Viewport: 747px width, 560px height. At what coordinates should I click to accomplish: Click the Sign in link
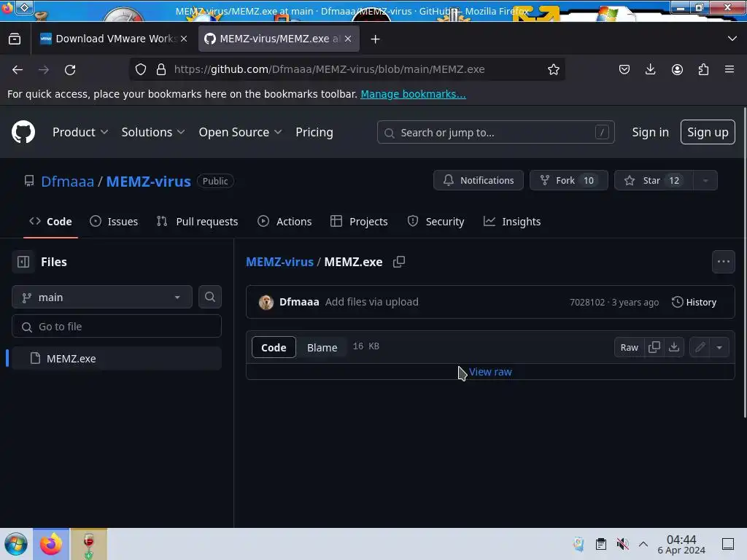point(650,132)
